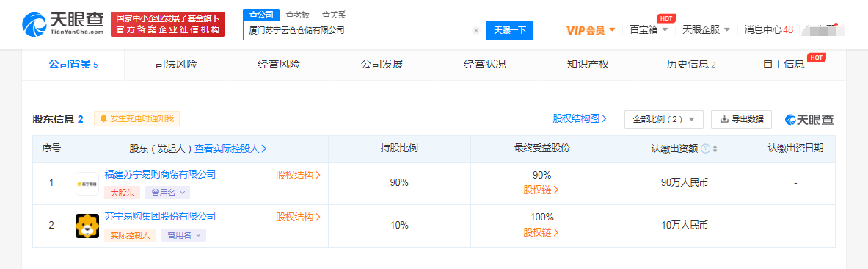Image resolution: width=868 pixels, height=269 pixels.
Task: Click the HOT badge on 自主信息
Action: click(816, 57)
